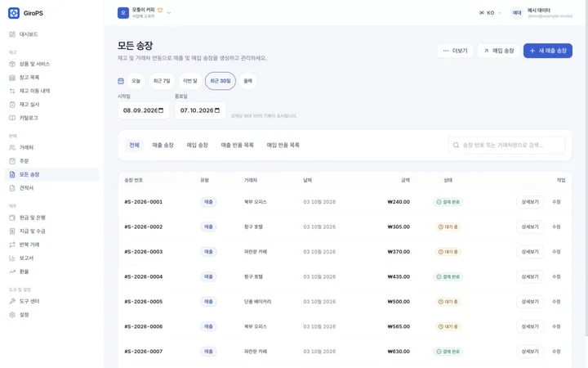Image resolution: width=588 pixels, height=368 pixels.
Task: Open 현금 및 은행 sidebar item
Action: click(52, 218)
